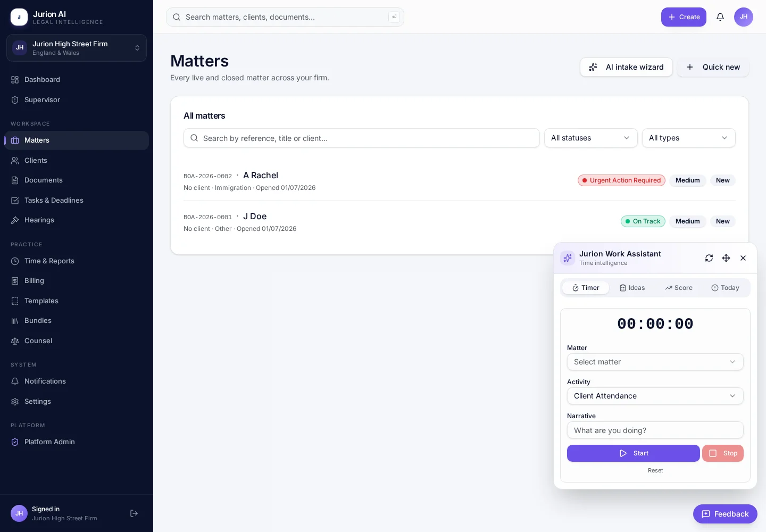Image resolution: width=766 pixels, height=532 pixels.
Task: Click the JH avatar beside Signed in
Action: point(19,513)
